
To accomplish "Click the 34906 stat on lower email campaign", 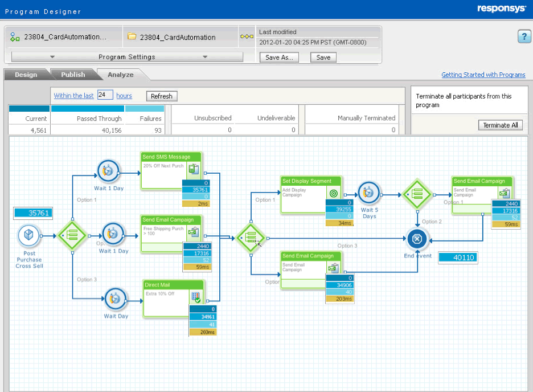I will tap(339, 285).
